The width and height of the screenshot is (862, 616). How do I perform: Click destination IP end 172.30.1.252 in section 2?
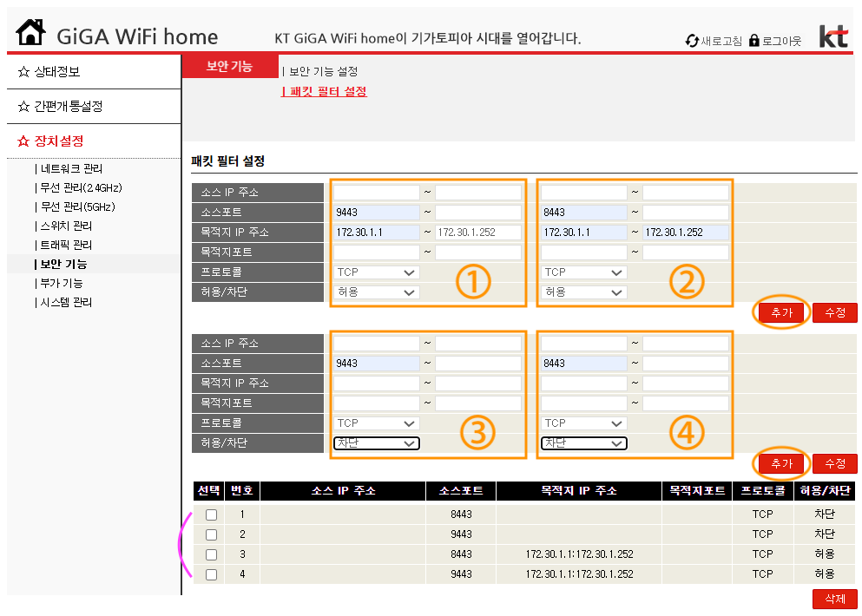pyautogui.click(x=686, y=233)
